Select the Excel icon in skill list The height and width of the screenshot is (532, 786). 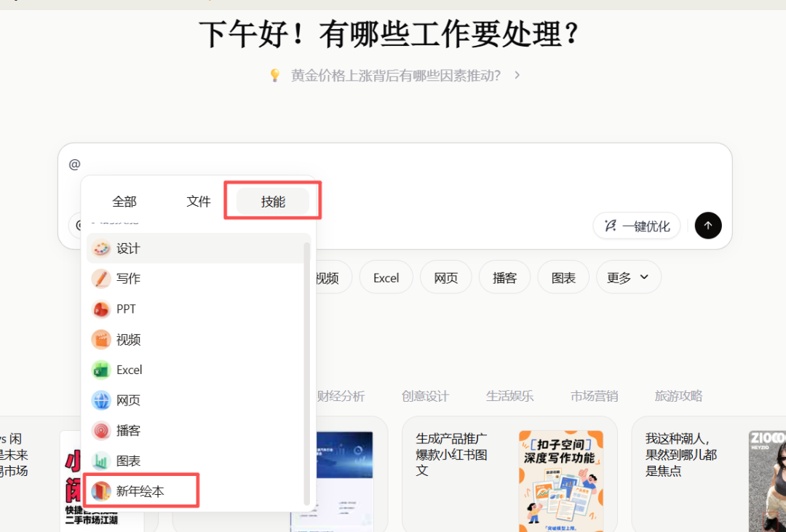click(101, 370)
